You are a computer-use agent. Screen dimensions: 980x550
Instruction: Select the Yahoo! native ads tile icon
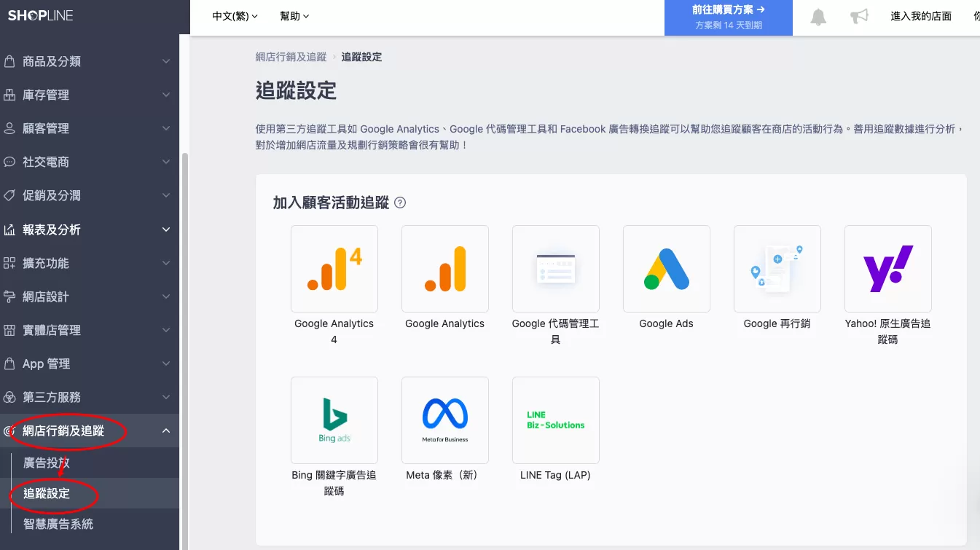point(888,269)
